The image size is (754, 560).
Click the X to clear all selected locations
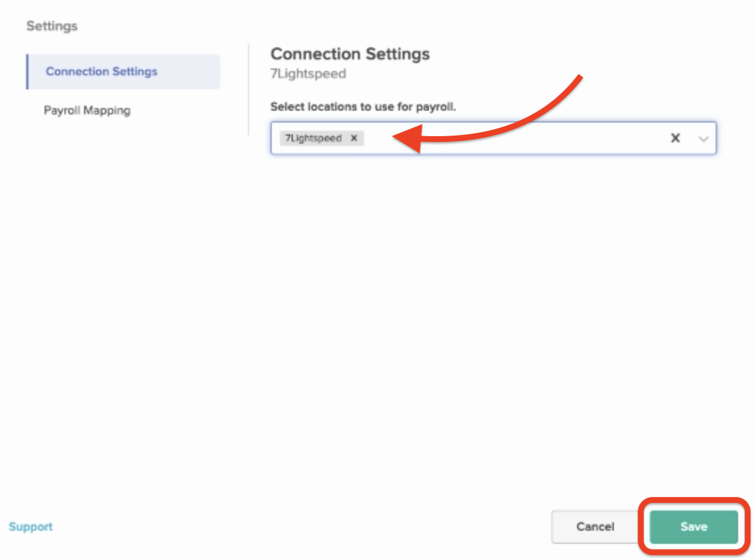point(674,138)
